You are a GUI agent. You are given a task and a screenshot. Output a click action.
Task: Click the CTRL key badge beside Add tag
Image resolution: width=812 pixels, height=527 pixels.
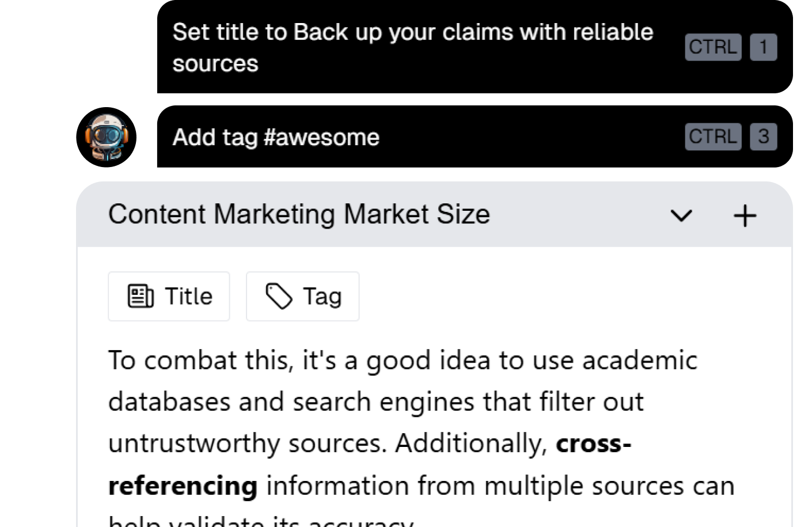click(x=712, y=137)
